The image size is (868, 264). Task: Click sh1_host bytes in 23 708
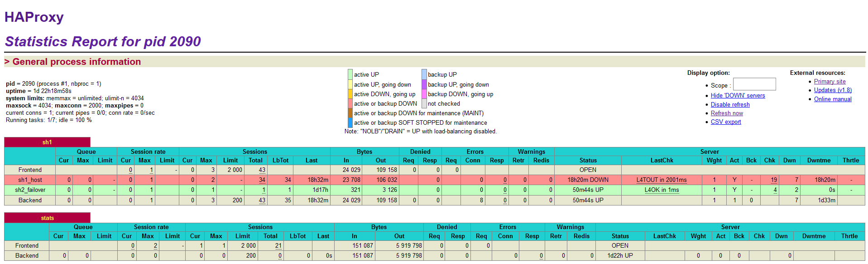(351, 180)
